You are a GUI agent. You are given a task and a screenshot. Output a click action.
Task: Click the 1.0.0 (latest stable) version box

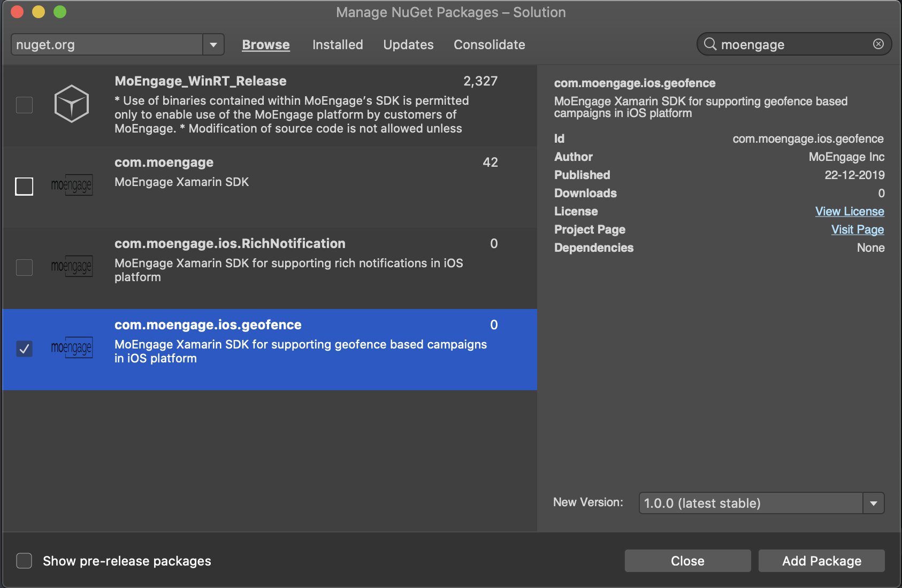[751, 503]
